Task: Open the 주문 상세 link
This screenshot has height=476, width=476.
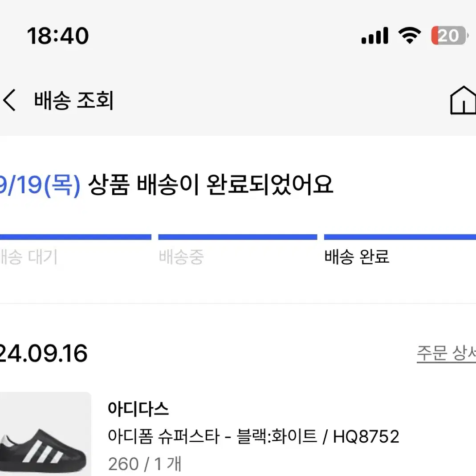Action: [446, 354]
